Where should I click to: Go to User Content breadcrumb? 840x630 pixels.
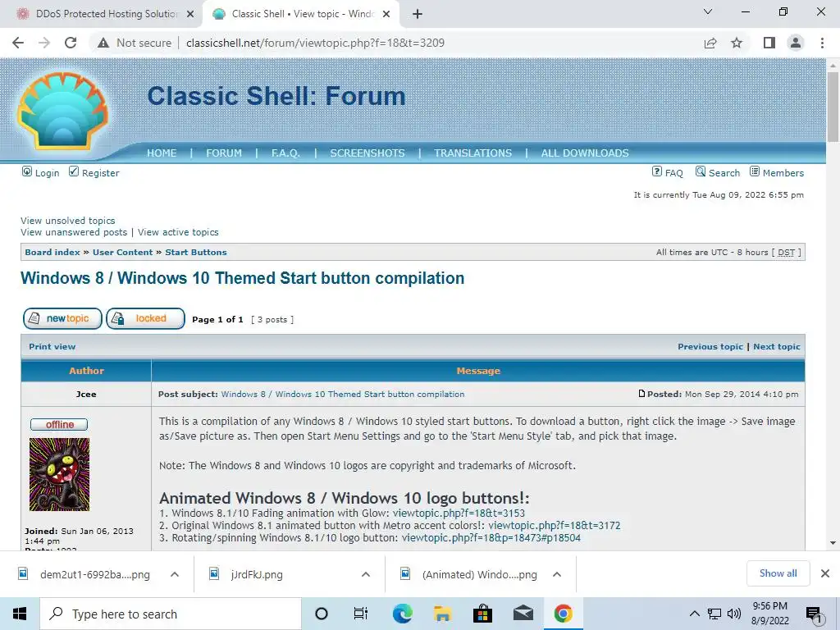click(x=123, y=253)
